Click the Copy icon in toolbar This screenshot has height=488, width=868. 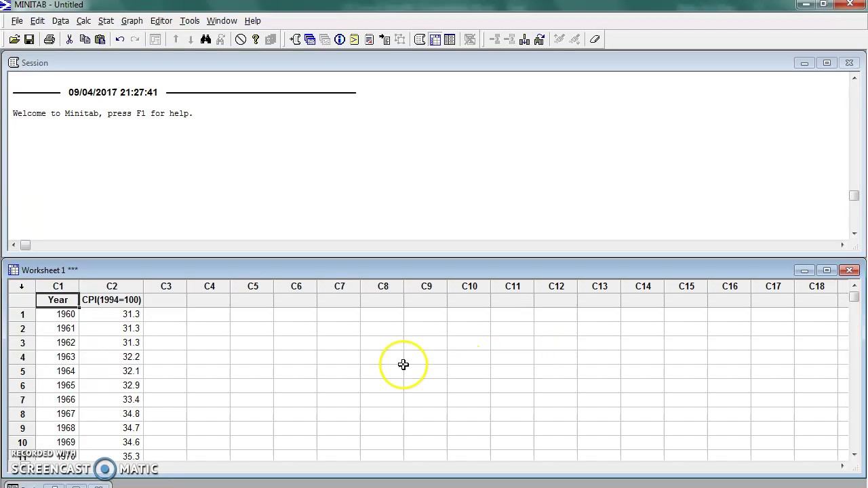tap(85, 39)
